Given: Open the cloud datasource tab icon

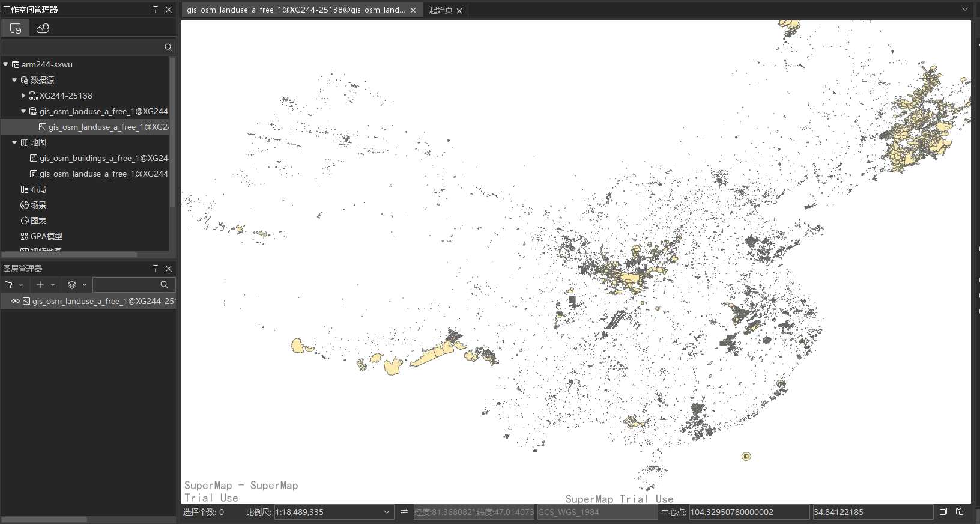Looking at the screenshot, I should click(x=43, y=28).
